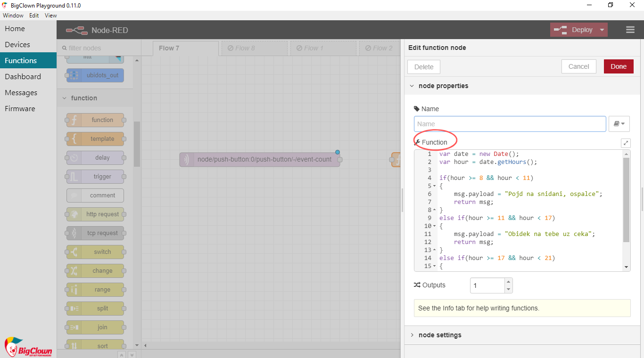Select the join node in palette
The image size is (644, 358).
(x=95, y=327)
